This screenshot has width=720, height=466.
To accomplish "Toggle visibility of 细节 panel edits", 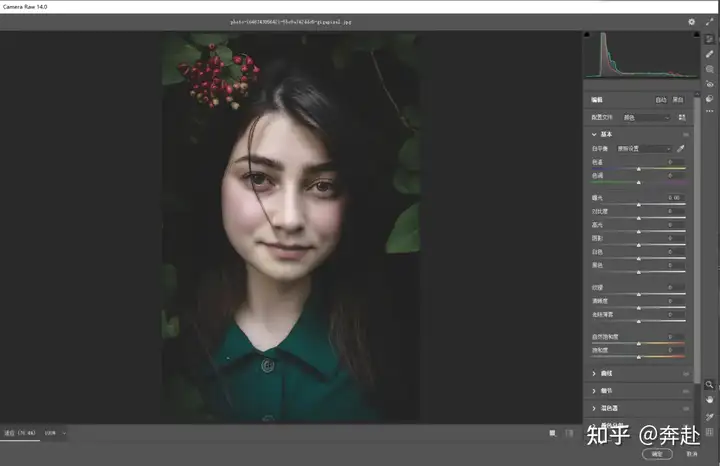I will coord(686,391).
